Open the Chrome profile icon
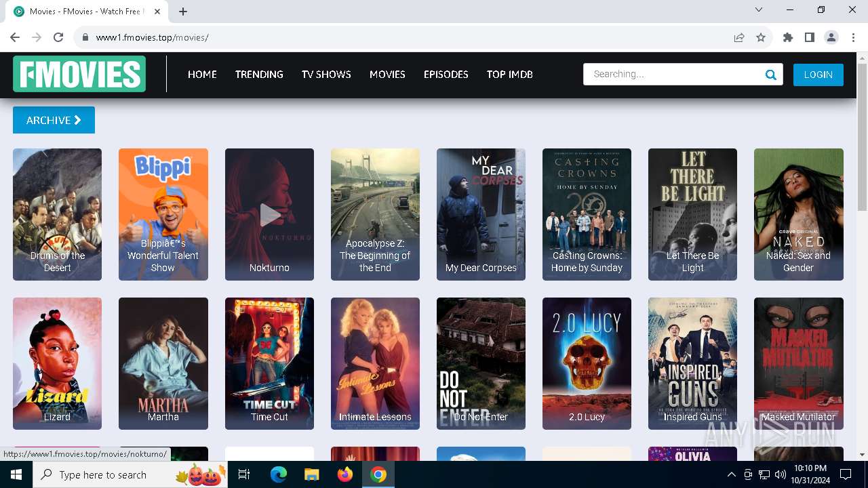This screenshot has width=868, height=488. 831,37
